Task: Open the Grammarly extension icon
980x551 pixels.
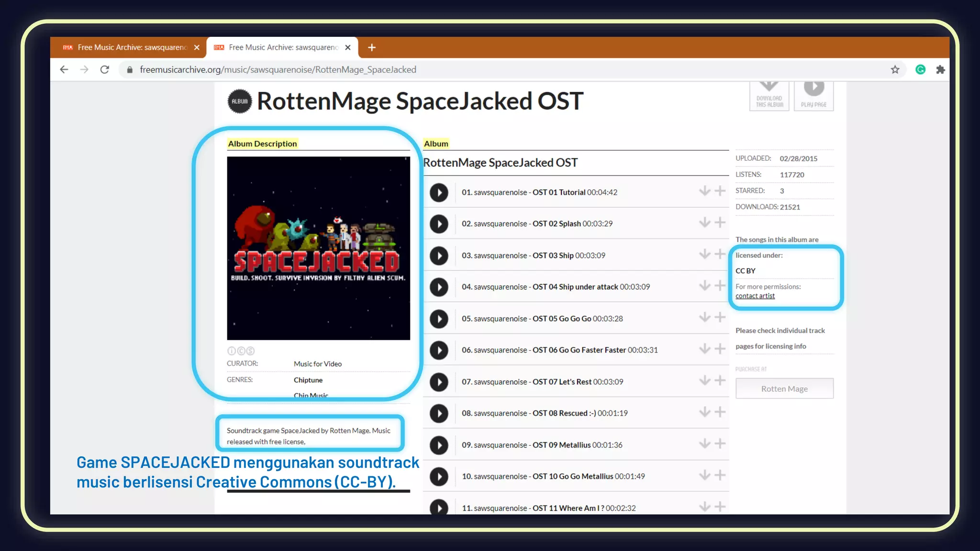Action: tap(920, 69)
